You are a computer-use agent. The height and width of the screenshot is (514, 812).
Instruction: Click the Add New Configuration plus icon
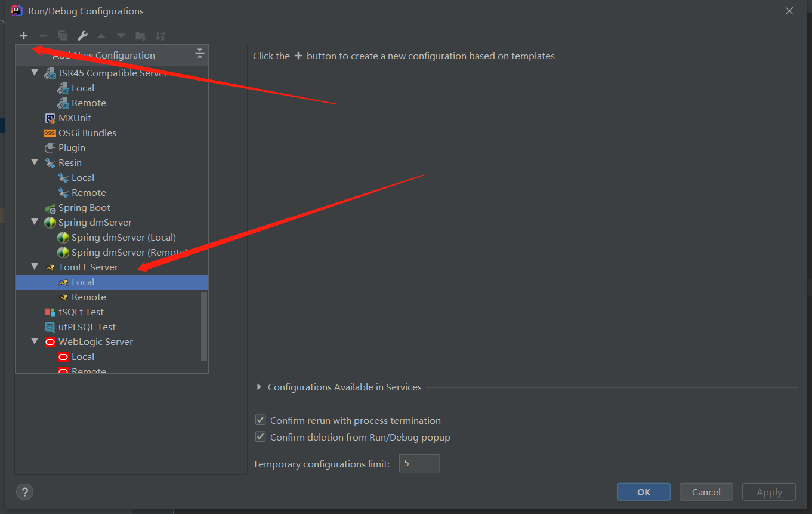point(24,36)
